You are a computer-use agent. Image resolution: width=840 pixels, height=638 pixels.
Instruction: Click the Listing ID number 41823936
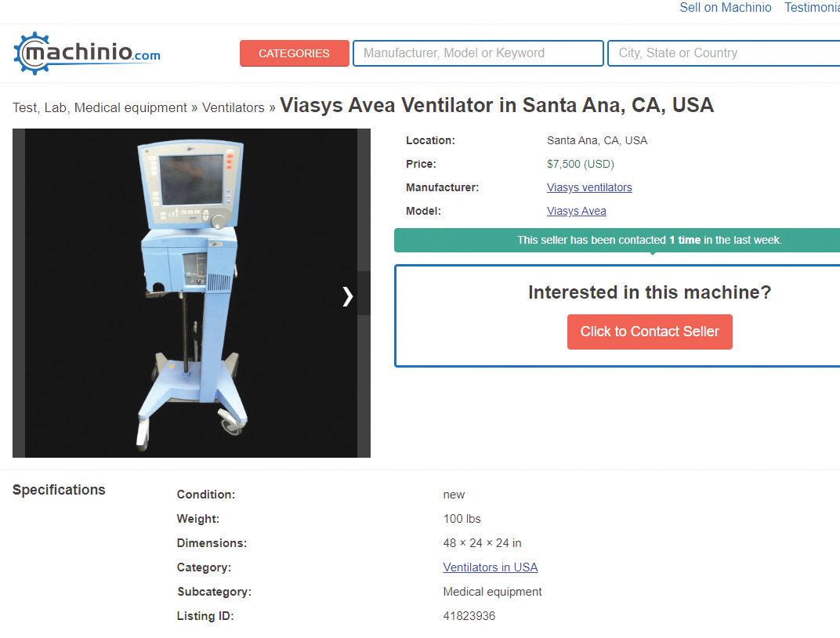tap(469, 616)
